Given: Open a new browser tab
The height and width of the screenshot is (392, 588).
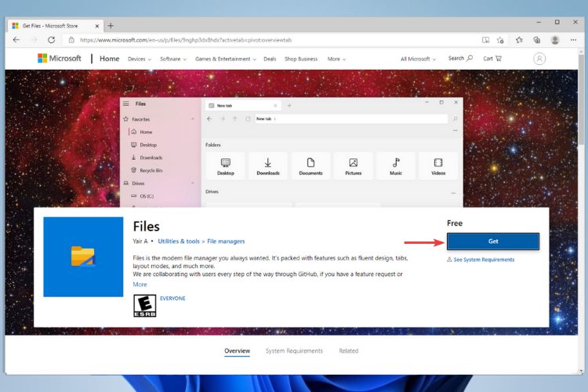Looking at the screenshot, I should pos(111,26).
